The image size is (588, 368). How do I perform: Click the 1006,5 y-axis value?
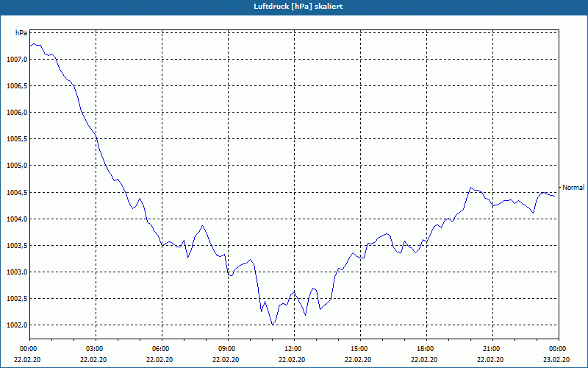(x=17, y=86)
